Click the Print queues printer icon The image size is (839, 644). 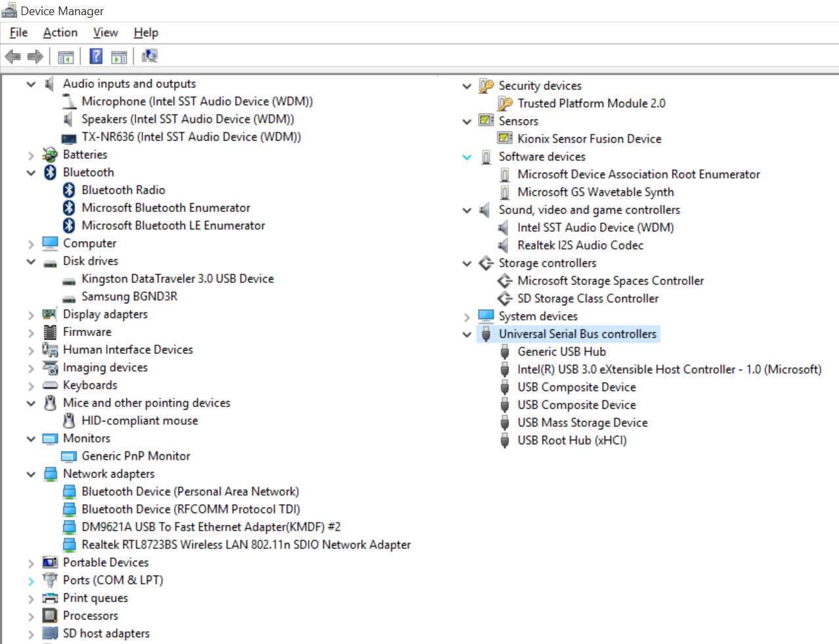pos(50,598)
